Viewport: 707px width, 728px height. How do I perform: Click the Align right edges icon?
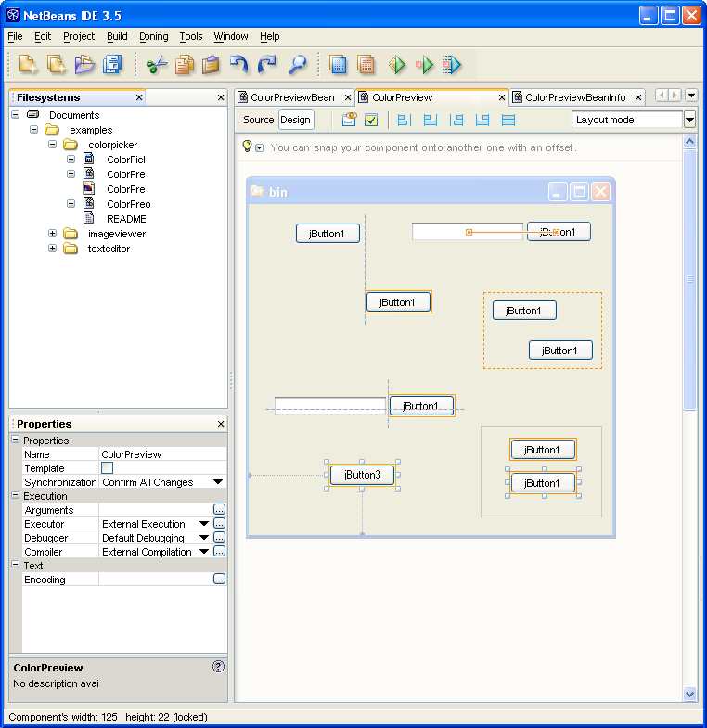tap(456, 121)
